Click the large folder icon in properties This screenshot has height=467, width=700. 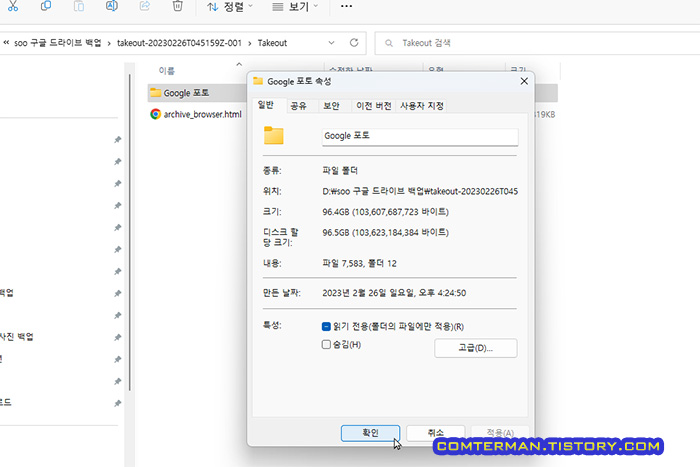pos(274,135)
